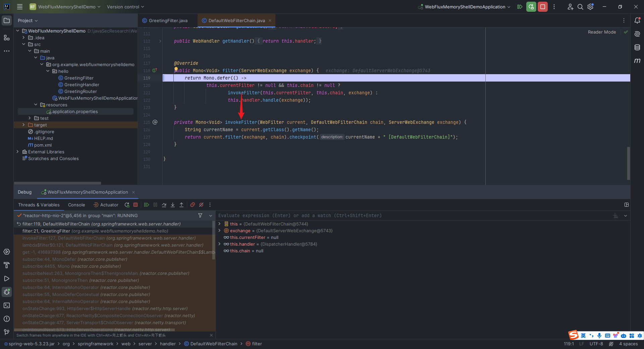Image resolution: width=644 pixels, height=349 pixels.
Task: Open the WebFluxMemoryShellDemo project dropdown
Action: click(65, 7)
